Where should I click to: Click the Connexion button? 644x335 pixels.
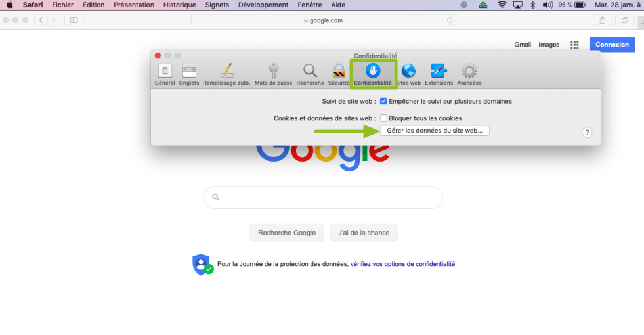pos(612,45)
